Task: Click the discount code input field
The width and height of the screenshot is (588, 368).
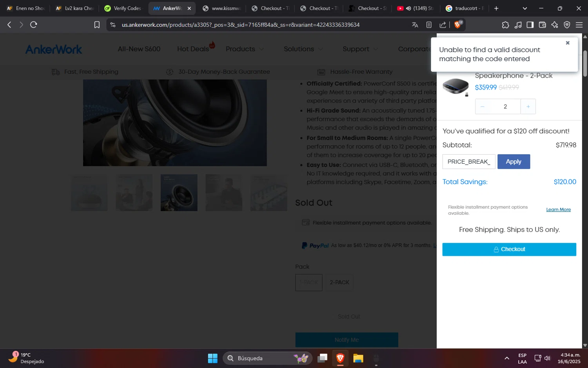Action: coord(469,162)
